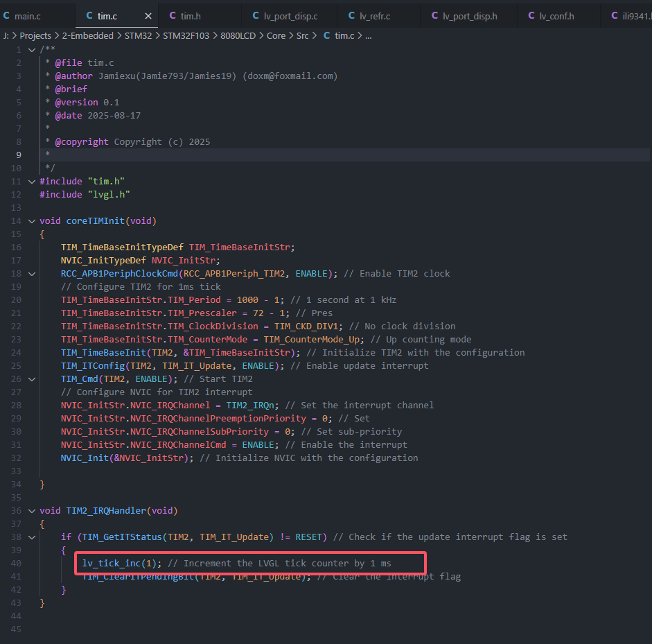Image resolution: width=652 pixels, height=644 pixels.
Task: Select line number 9 in the gutter
Action: (x=19, y=155)
